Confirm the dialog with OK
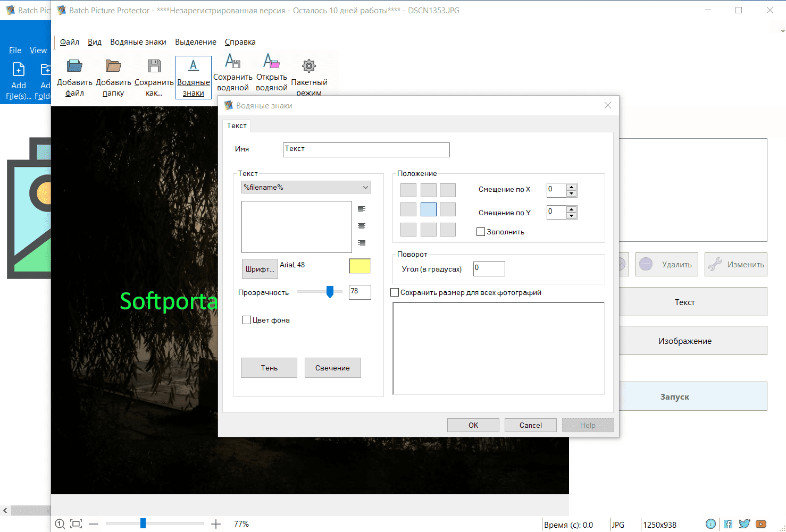 tap(473, 425)
